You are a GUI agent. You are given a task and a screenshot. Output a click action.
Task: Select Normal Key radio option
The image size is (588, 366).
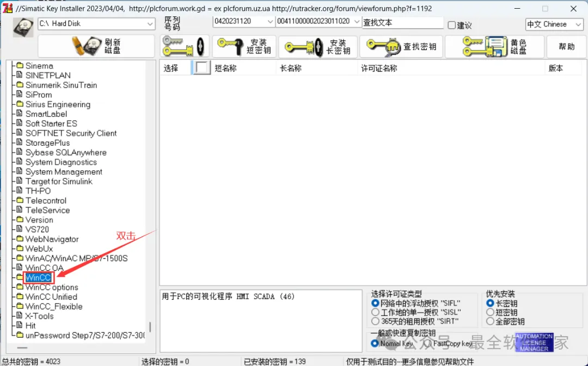coord(375,343)
